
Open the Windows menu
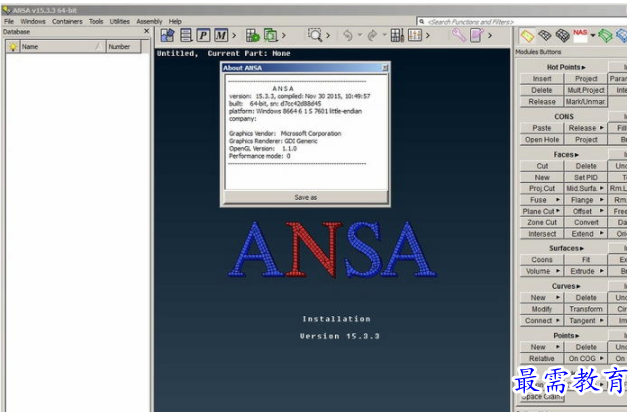point(33,21)
